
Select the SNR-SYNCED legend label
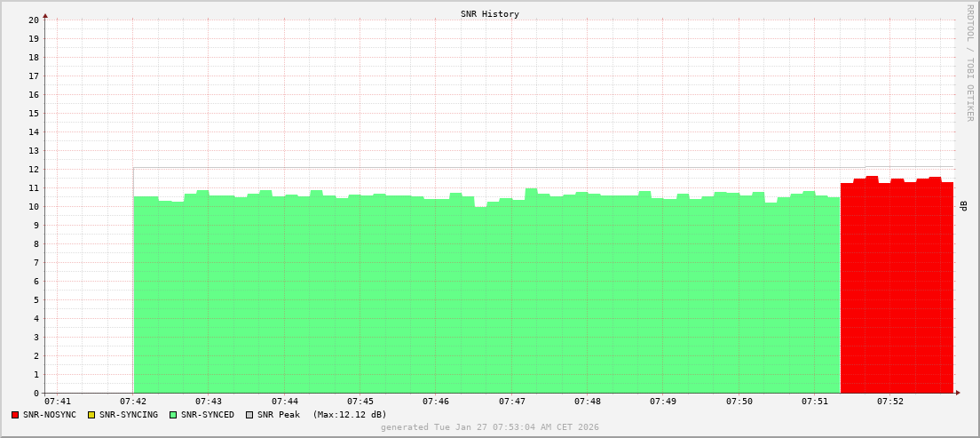click(x=208, y=415)
